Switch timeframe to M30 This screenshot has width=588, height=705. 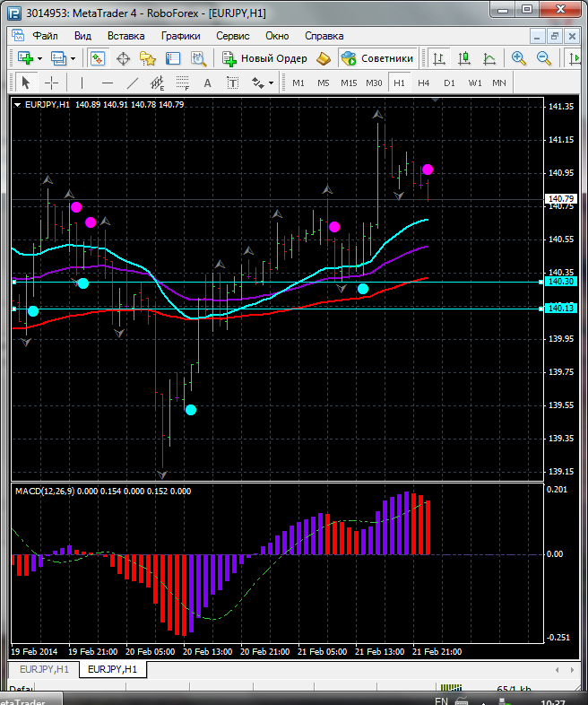tap(374, 83)
